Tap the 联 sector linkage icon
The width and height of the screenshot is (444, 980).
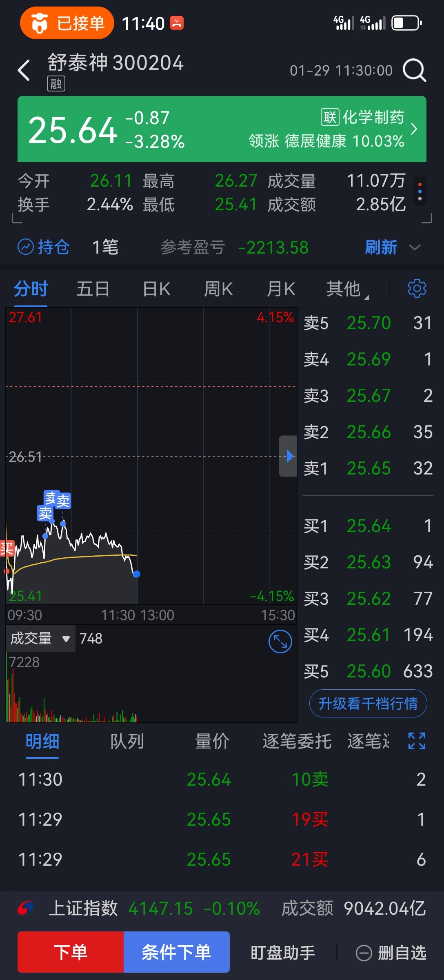click(x=330, y=117)
